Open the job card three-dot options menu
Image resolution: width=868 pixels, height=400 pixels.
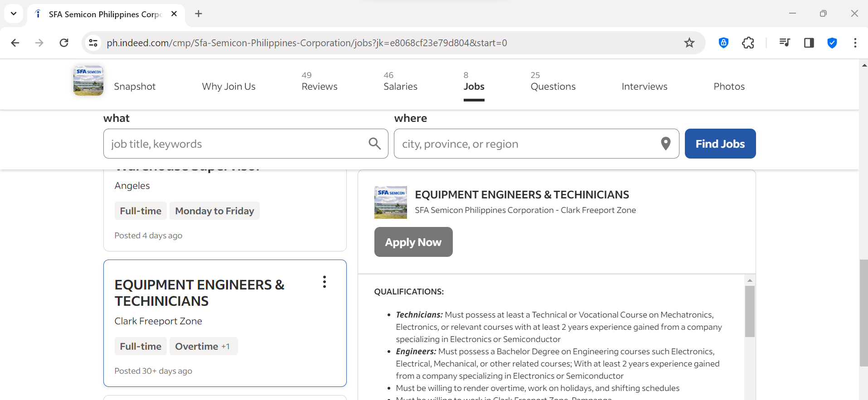pos(324,282)
